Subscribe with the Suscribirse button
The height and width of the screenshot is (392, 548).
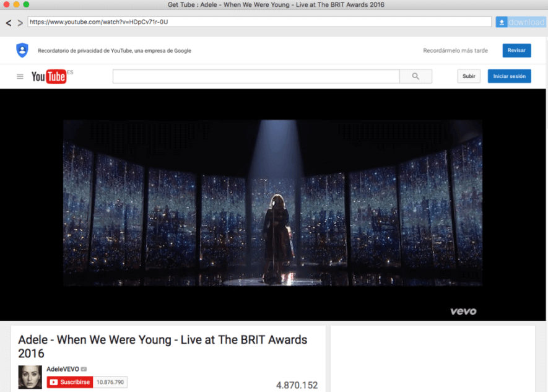click(x=70, y=382)
